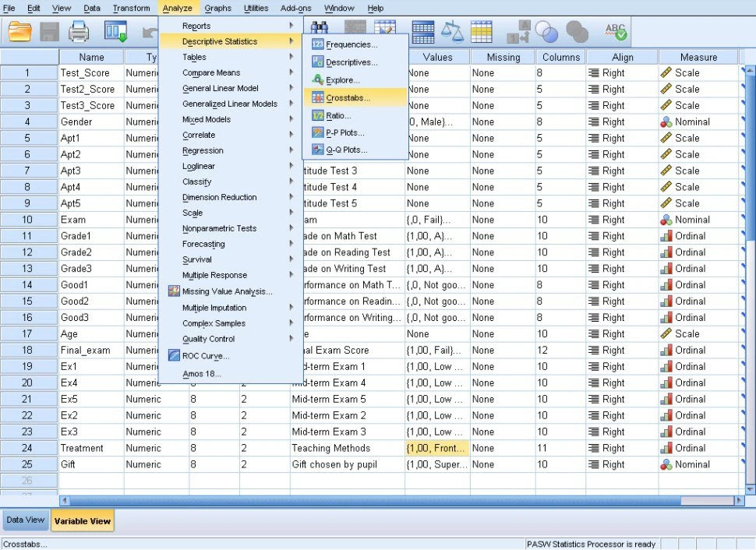Viewport: 756px width, 550px height.
Task: Expand the Regression submenu
Action: pos(204,150)
